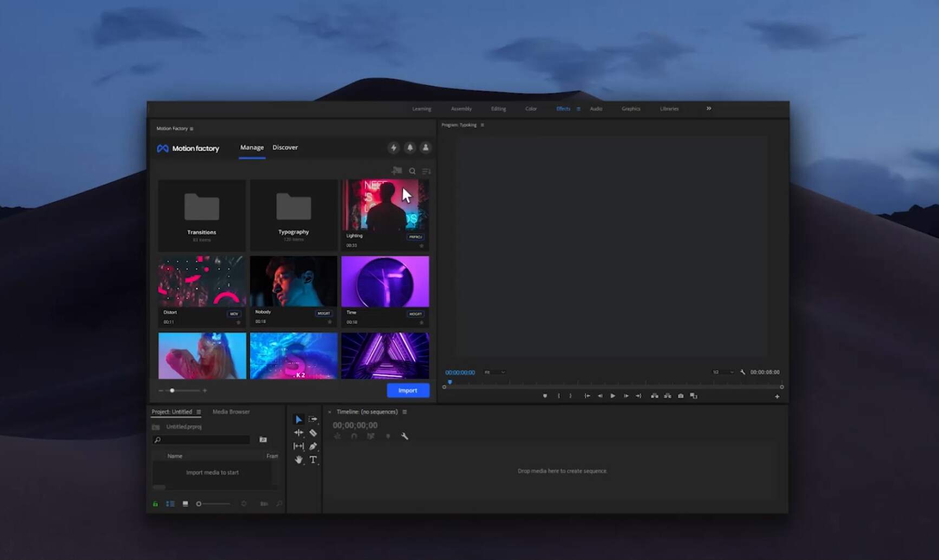Screen dimensions: 939x560
Task: Toggle the project write-protect lock icon
Action: [x=155, y=504]
